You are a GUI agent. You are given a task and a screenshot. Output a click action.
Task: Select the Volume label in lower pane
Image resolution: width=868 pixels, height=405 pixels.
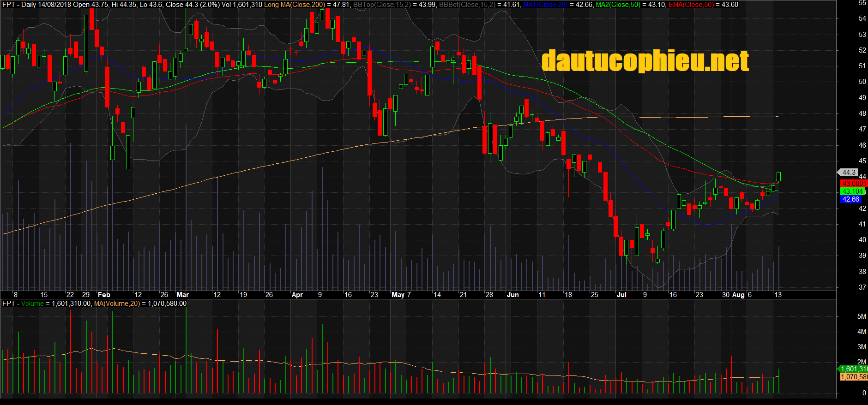pos(32,304)
